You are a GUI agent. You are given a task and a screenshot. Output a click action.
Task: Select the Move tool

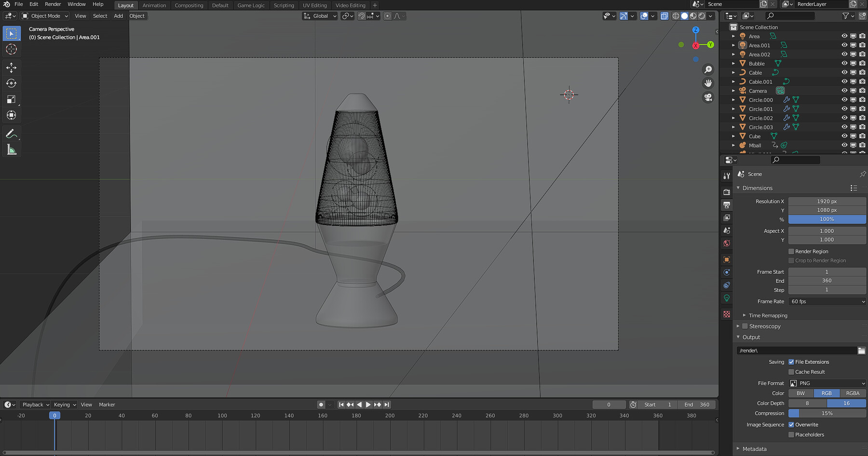click(x=12, y=68)
